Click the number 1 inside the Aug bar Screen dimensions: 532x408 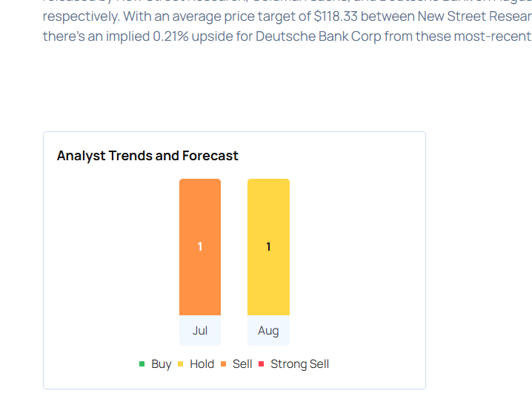point(268,247)
